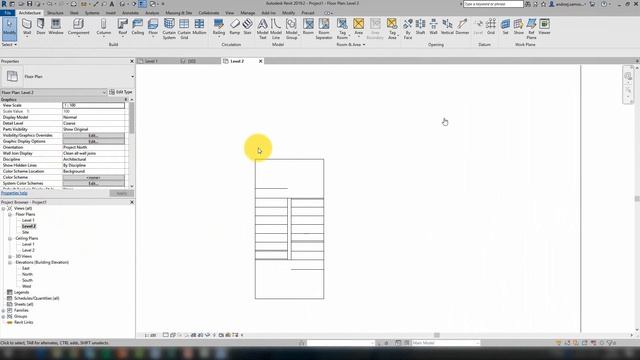
Task: Select the Component tool
Action: (78, 27)
